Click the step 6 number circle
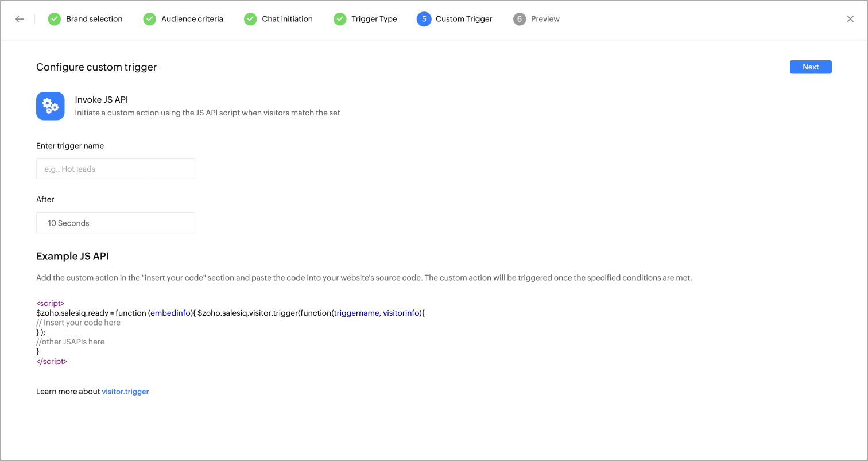Image resolution: width=868 pixels, height=461 pixels. (x=520, y=19)
